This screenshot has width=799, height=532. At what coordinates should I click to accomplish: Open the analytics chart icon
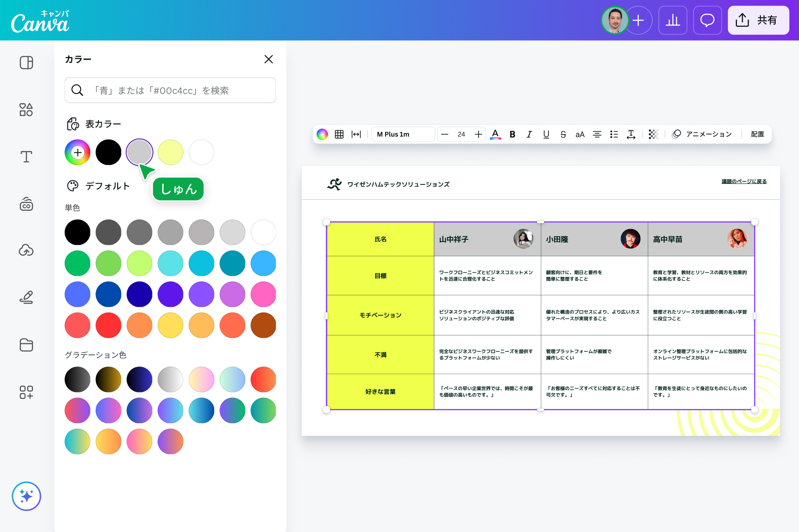click(x=673, y=20)
